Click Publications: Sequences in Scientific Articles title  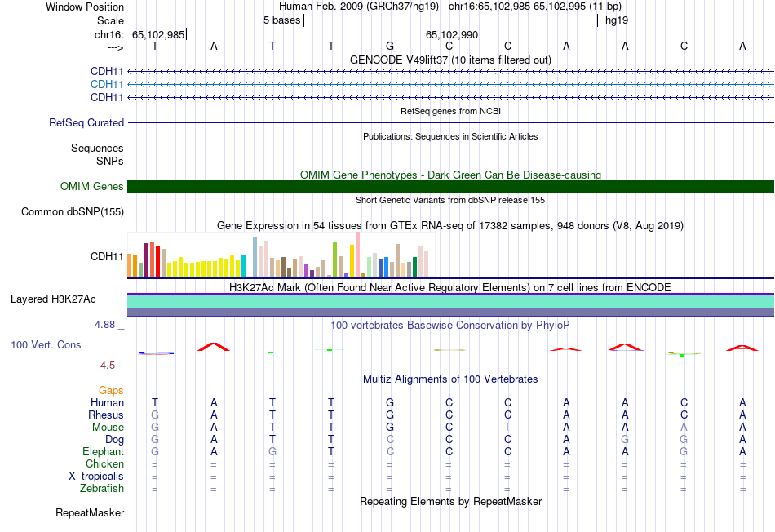pos(450,136)
